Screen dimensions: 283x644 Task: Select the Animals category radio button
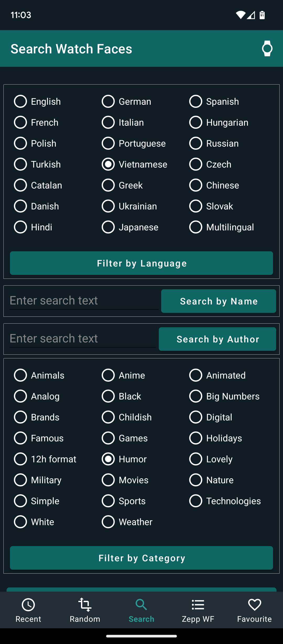coord(20,375)
